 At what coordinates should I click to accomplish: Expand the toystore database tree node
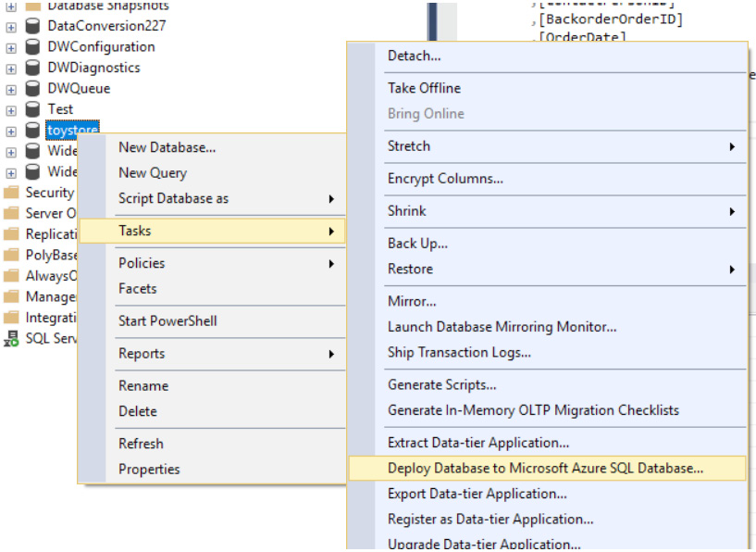[11, 132]
